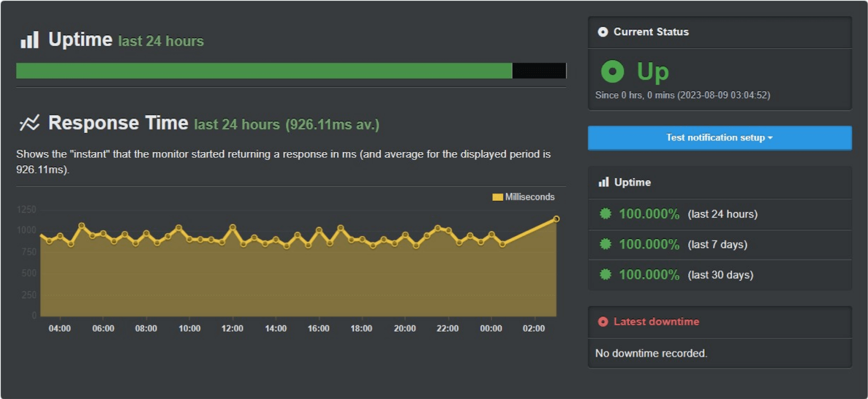Screen dimensions: 868x399
Task: Click the 100.000% last 7 days value
Action: 649,244
